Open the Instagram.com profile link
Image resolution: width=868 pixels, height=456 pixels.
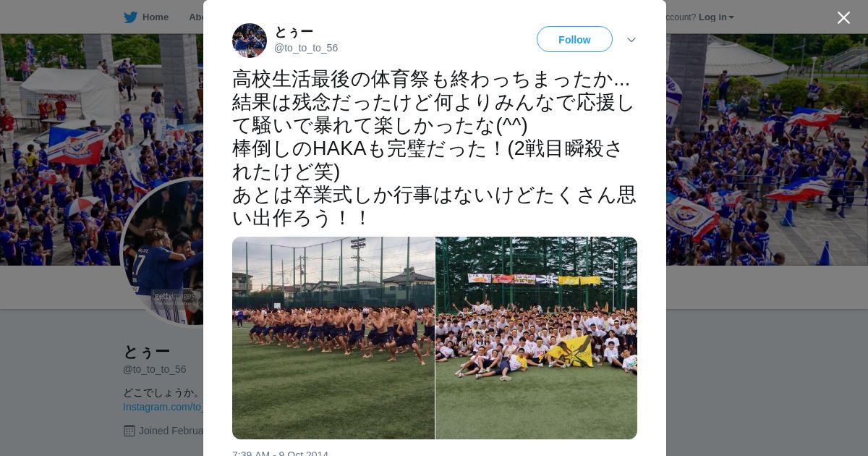(163, 407)
